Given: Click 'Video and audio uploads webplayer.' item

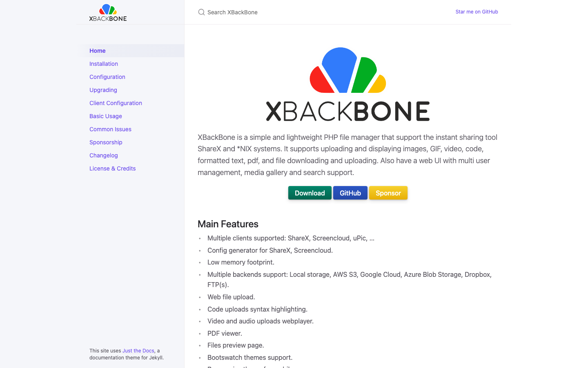Looking at the screenshot, I should click(x=261, y=321).
